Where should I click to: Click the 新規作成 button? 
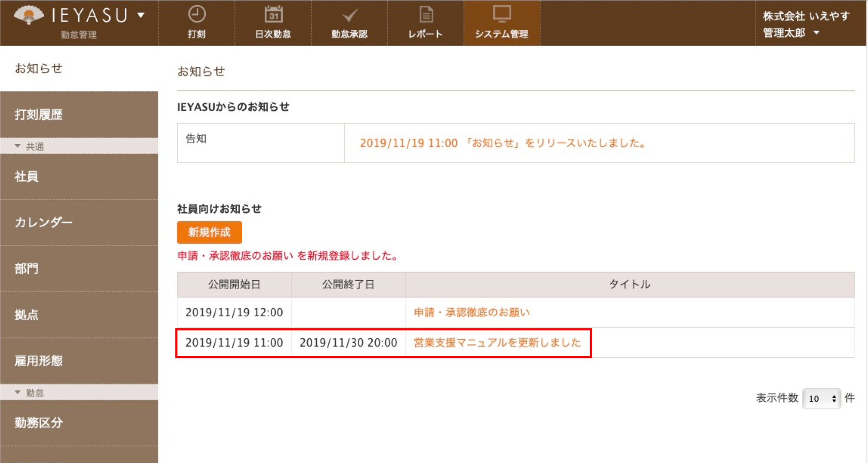209,232
